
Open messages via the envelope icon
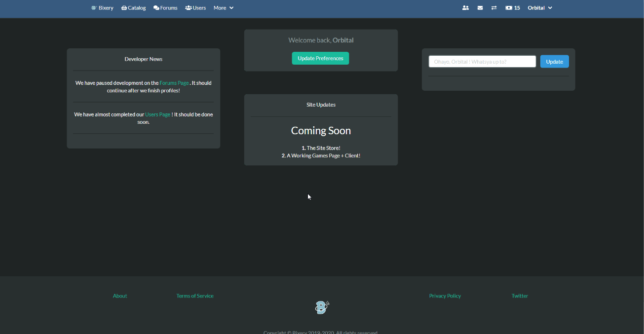(480, 8)
